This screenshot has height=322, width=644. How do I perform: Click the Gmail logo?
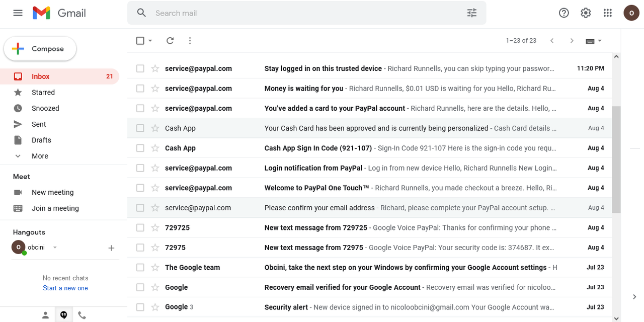point(59,13)
